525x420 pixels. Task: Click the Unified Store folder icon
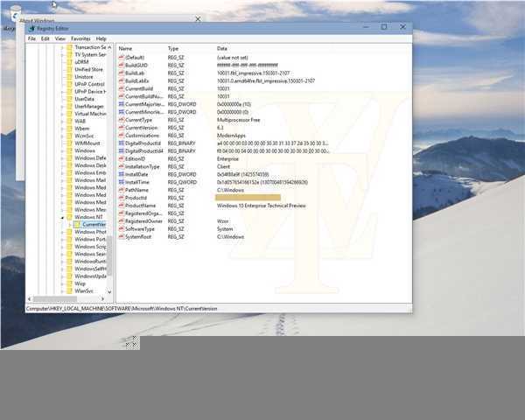click(x=69, y=69)
